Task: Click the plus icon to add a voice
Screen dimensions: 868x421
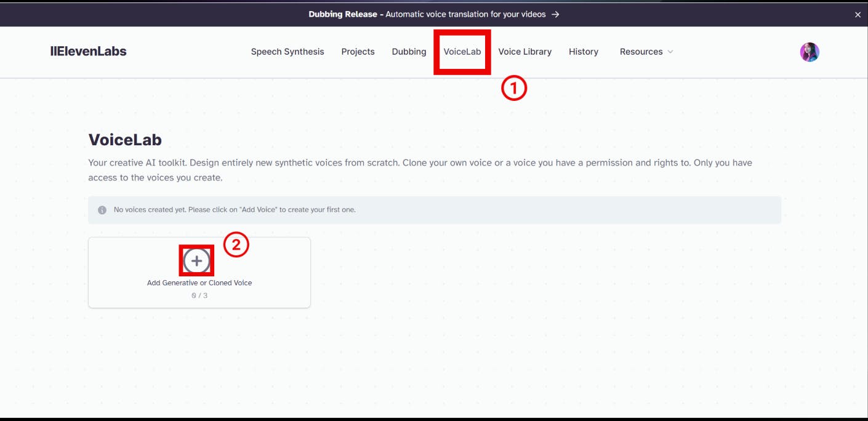Action: [196, 261]
